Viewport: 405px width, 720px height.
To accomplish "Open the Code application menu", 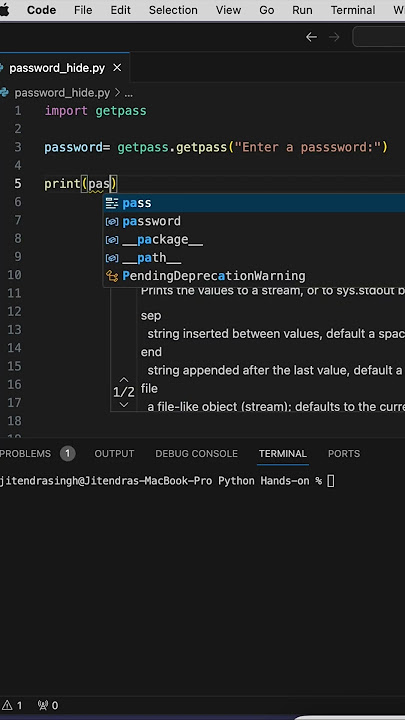I will tap(41, 10).
